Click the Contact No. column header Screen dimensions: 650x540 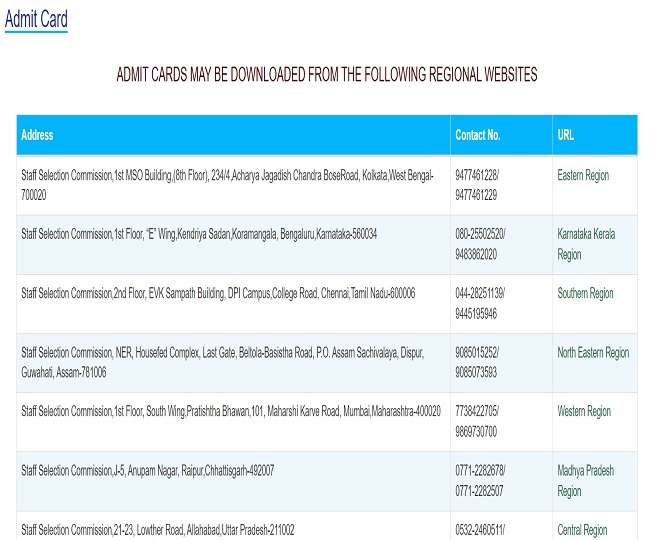coord(501,135)
